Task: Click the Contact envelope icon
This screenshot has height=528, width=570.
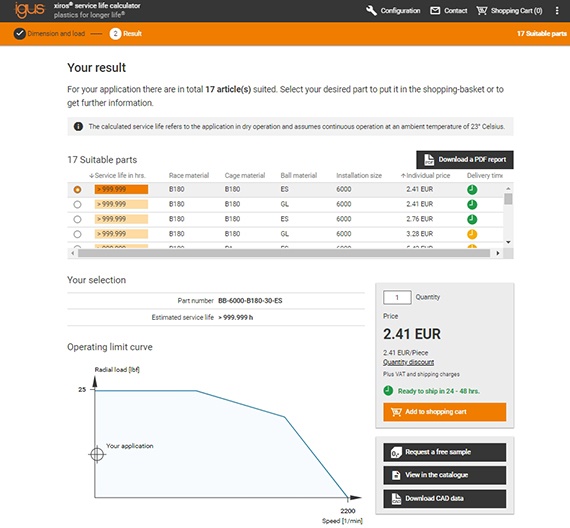Action: (x=435, y=11)
